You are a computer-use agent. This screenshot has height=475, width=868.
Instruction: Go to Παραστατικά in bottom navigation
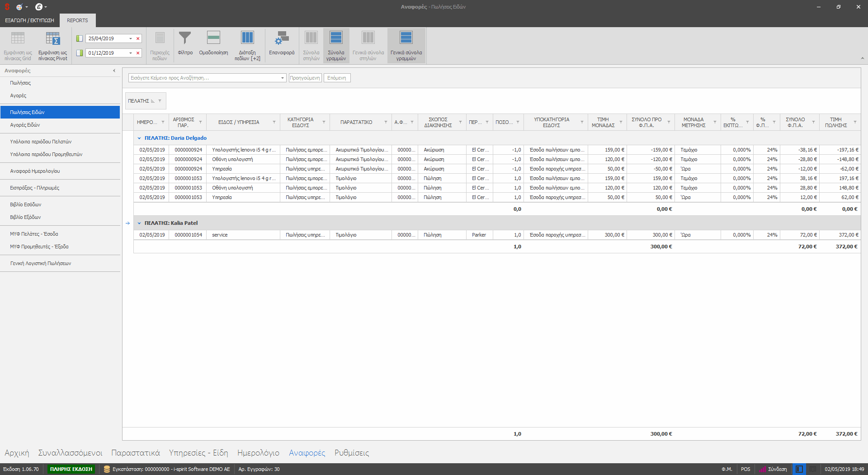(x=136, y=453)
